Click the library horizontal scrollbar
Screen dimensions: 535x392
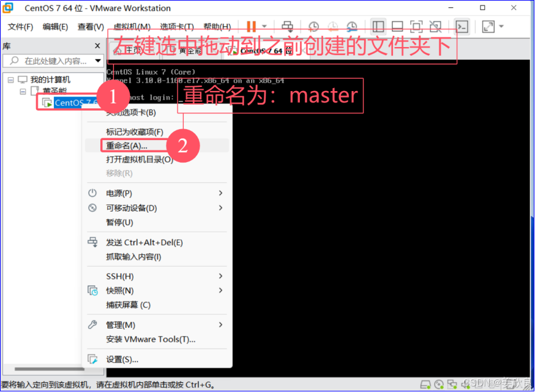coord(50,369)
